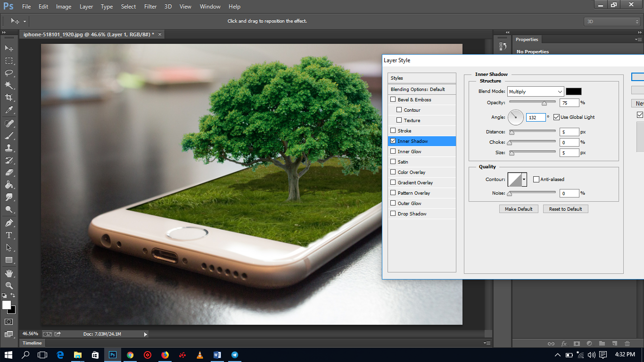Select Blending Options: Default
The width and height of the screenshot is (644, 362).
(422, 89)
